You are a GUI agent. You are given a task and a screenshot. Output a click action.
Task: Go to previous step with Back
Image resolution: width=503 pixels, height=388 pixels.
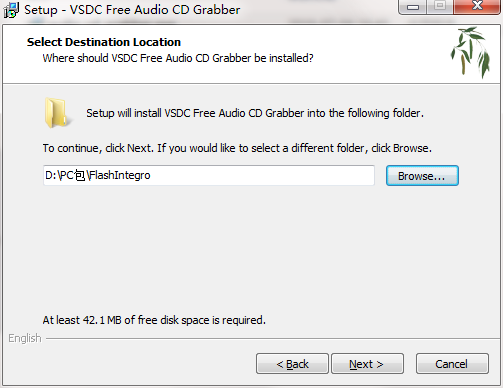point(292,364)
